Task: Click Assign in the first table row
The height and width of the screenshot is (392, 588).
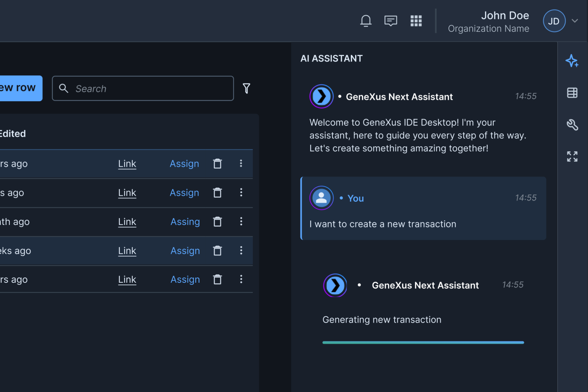Action: coord(184,164)
